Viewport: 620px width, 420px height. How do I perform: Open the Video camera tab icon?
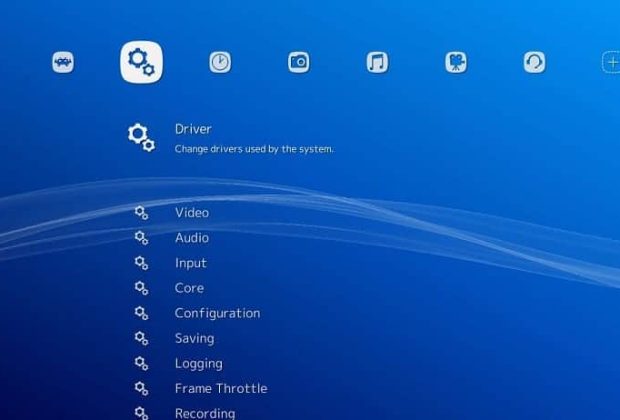point(456,62)
